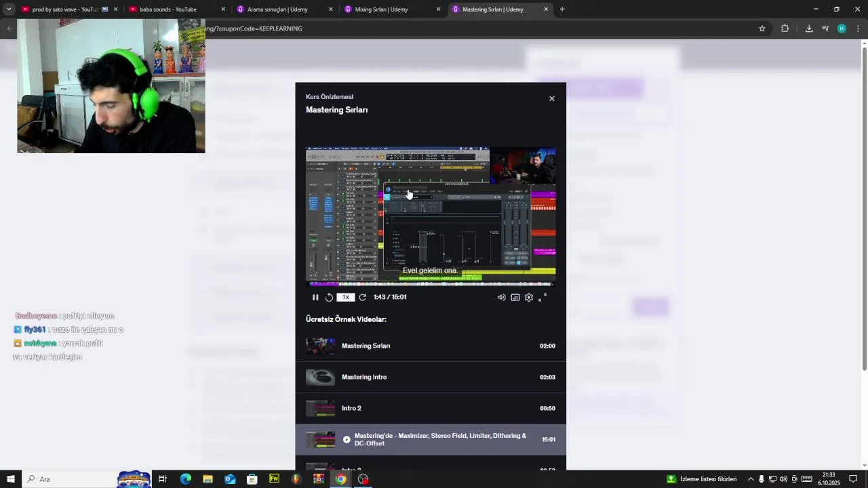Pause the course preview video
The image size is (868, 488).
[x=315, y=298]
